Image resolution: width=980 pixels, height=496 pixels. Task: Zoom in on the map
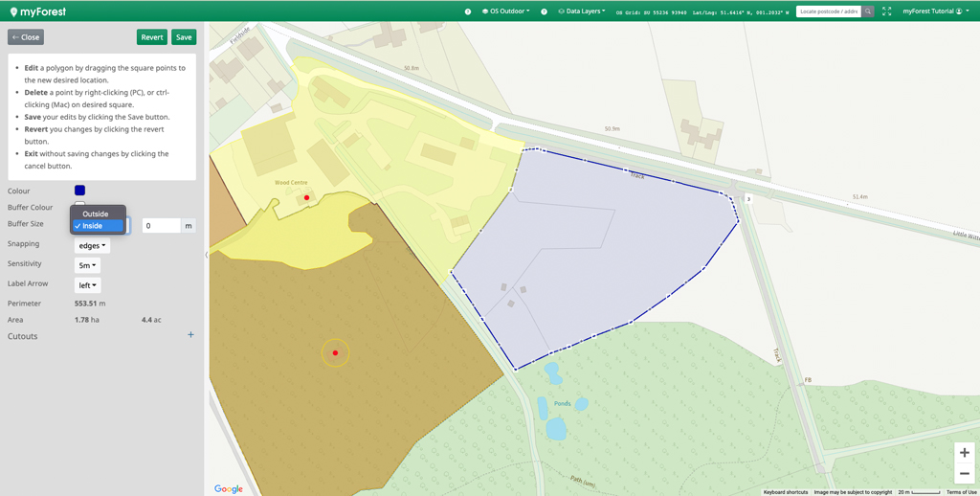964,452
